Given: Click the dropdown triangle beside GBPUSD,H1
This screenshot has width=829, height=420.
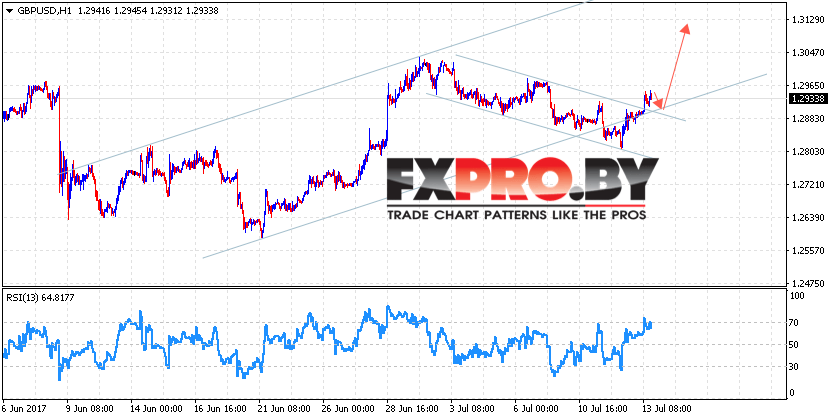Looking at the screenshot, I should point(8,10).
